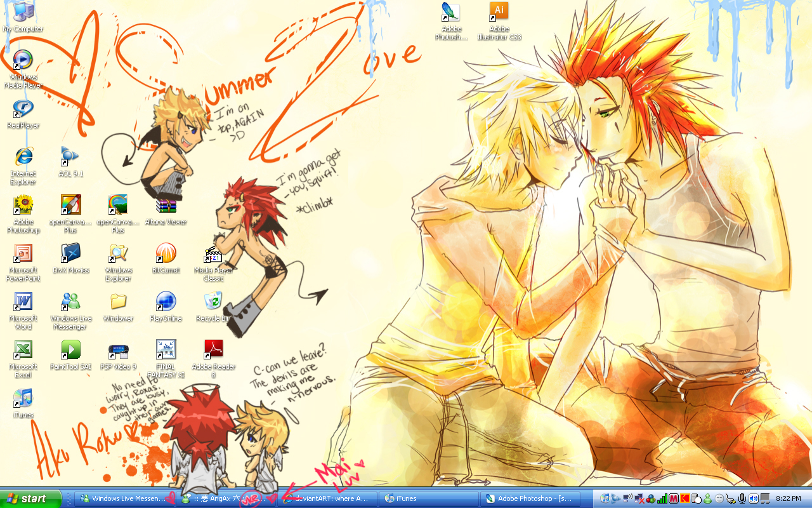812x508 pixels.
Task: Launch the PlayOnline shortcut
Action: [x=166, y=307]
